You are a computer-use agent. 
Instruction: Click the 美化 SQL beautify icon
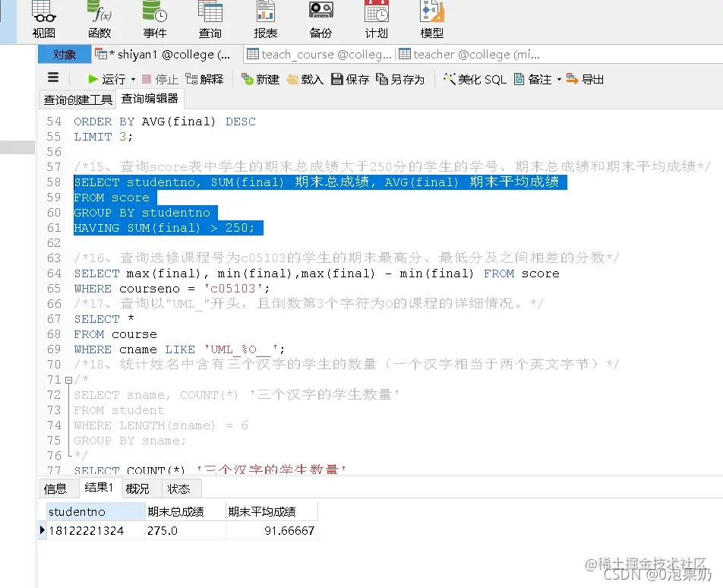point(475,78)
